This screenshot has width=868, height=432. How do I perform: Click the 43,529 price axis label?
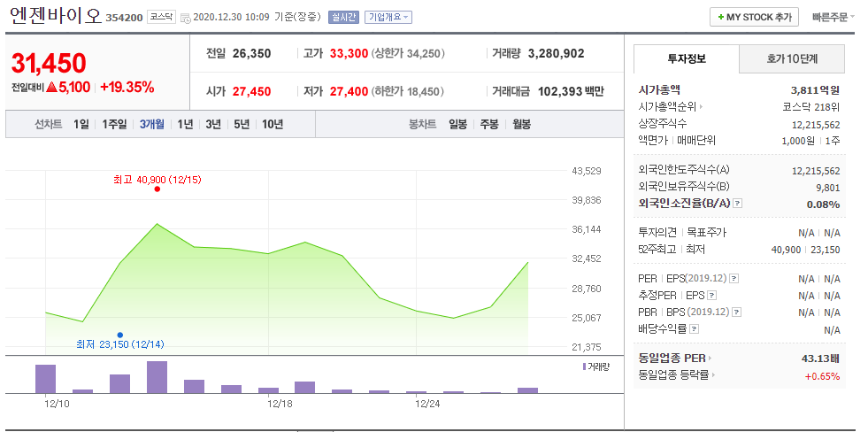[587, 171]
